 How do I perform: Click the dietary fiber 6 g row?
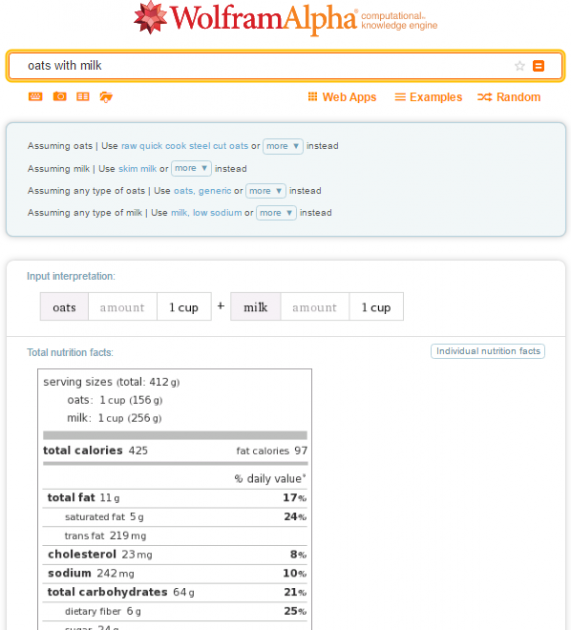tap(175, 611)
